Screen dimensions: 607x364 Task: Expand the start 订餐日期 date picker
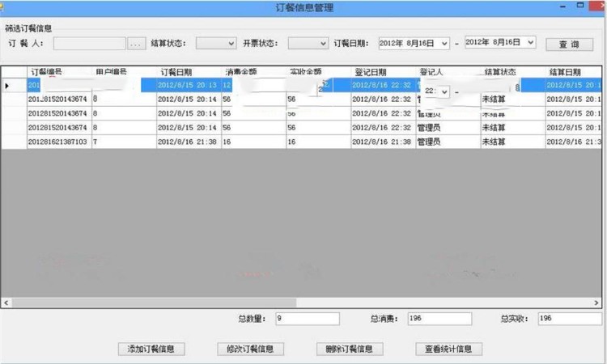(444, 44)
